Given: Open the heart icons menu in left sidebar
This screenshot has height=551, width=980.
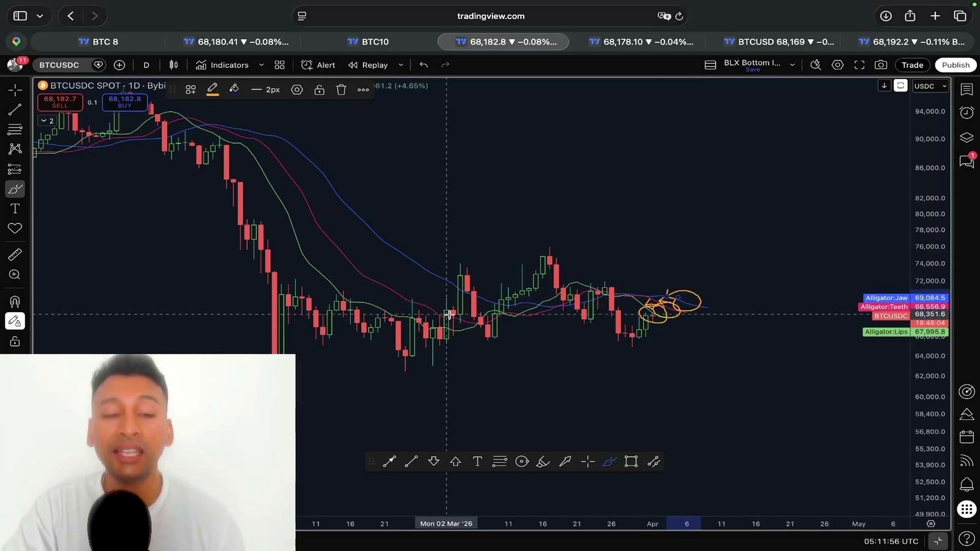Looking at the screenshot, I should (15, 228).
